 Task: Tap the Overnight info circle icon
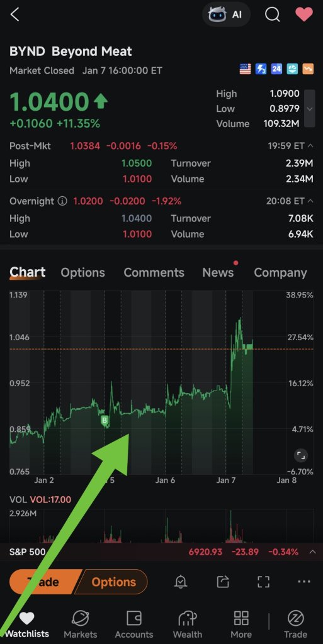tap(62, 201)
